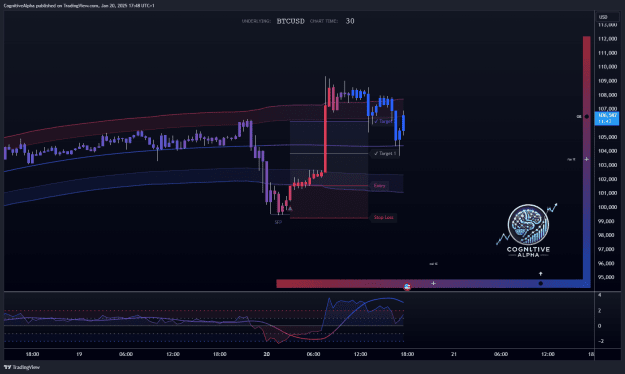The height and width of the screenshot is (374, 625).
Task: Click the SFP label under the candles
Action: point(278,222)
